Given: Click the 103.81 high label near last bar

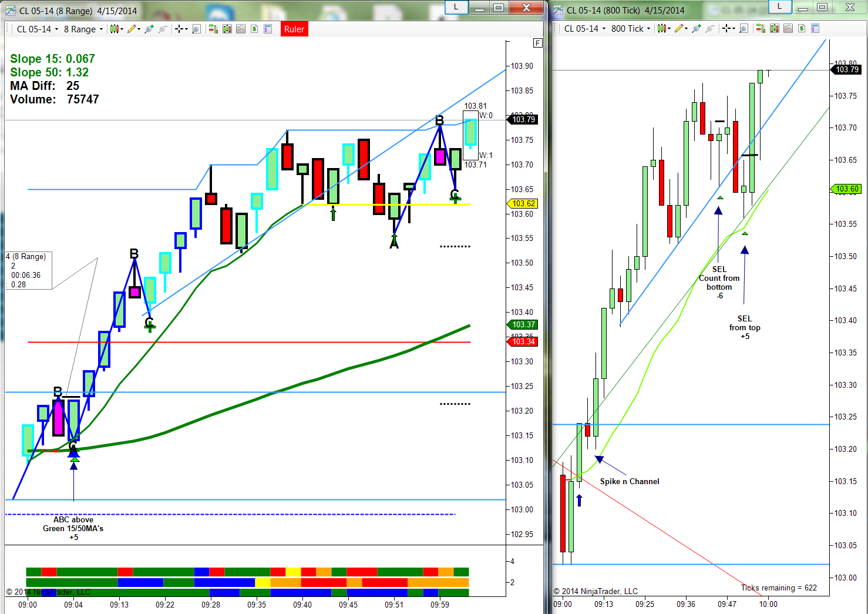Looking at the screenshot, I should coord(475,106).
